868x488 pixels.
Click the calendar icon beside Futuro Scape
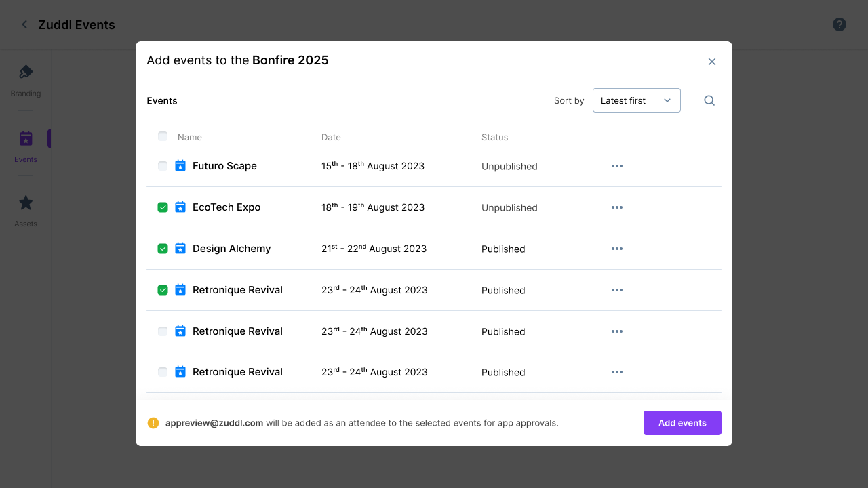pos(180,165)
